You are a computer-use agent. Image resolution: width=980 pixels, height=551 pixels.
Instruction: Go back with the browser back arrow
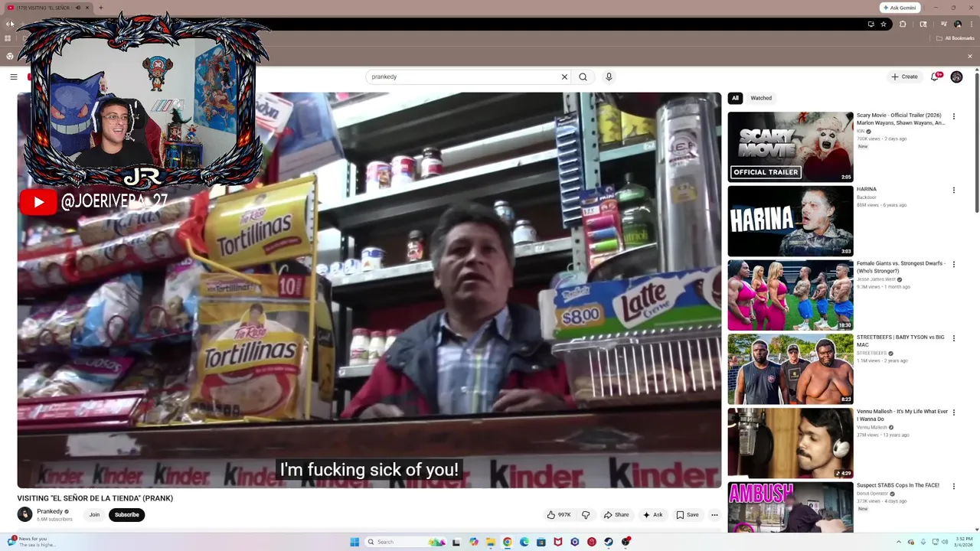[x=9, y=24]
